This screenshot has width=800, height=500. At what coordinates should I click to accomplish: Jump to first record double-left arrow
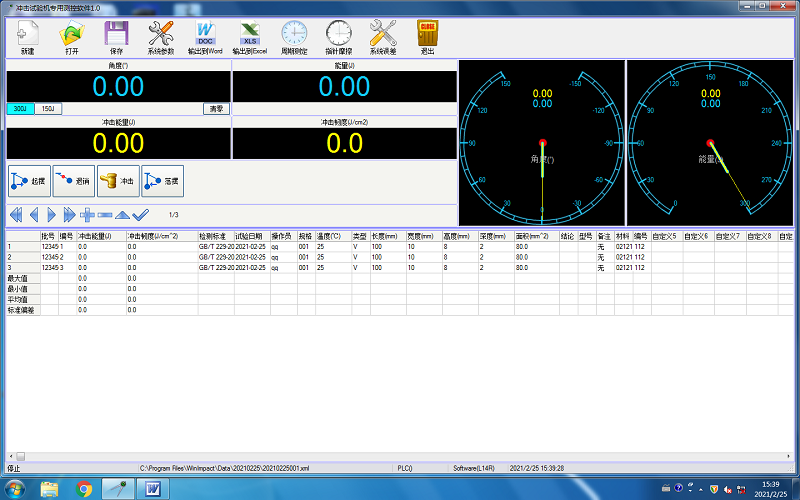click(16, 215)
